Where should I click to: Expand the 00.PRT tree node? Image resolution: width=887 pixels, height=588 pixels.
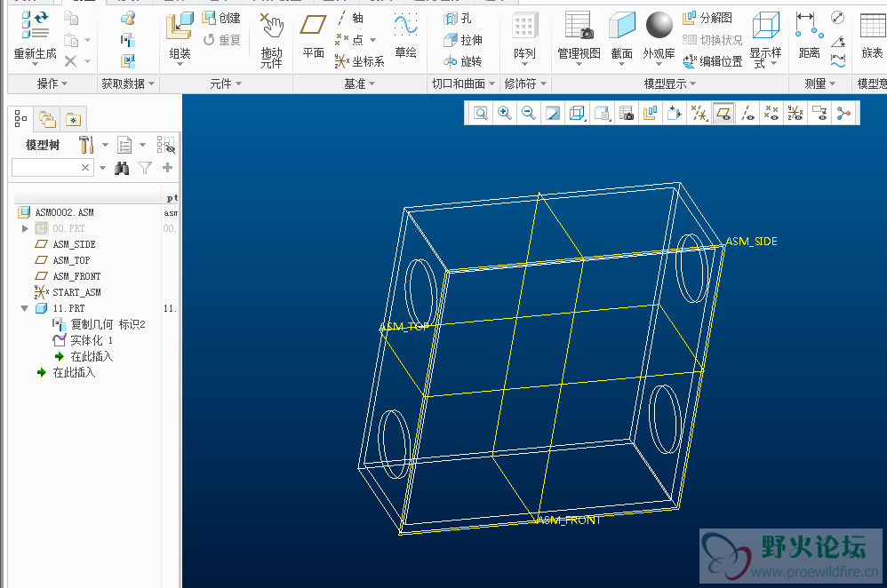pyautogui.click(x=25, y=228)
